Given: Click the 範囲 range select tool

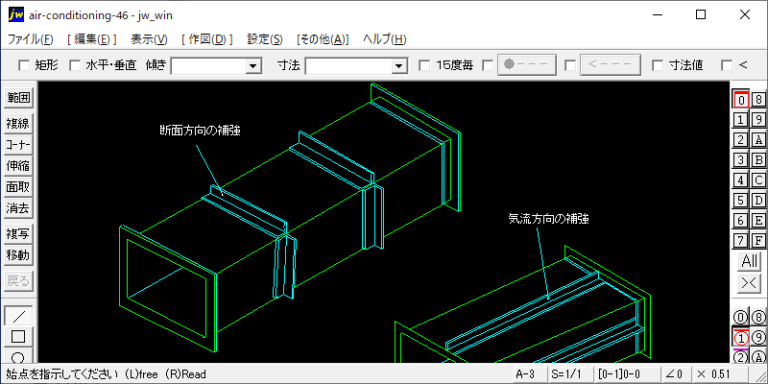Looking at the screenshot, I should (18, 98).
